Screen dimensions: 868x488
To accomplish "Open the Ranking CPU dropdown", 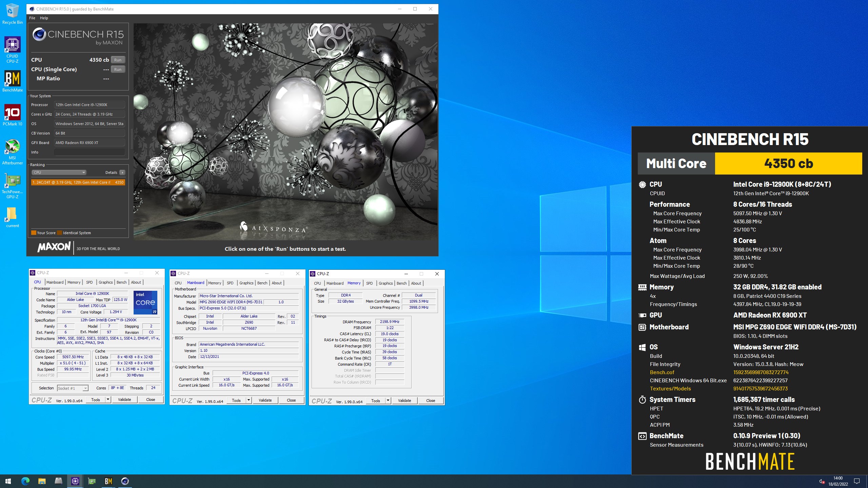I will (59, 172).
